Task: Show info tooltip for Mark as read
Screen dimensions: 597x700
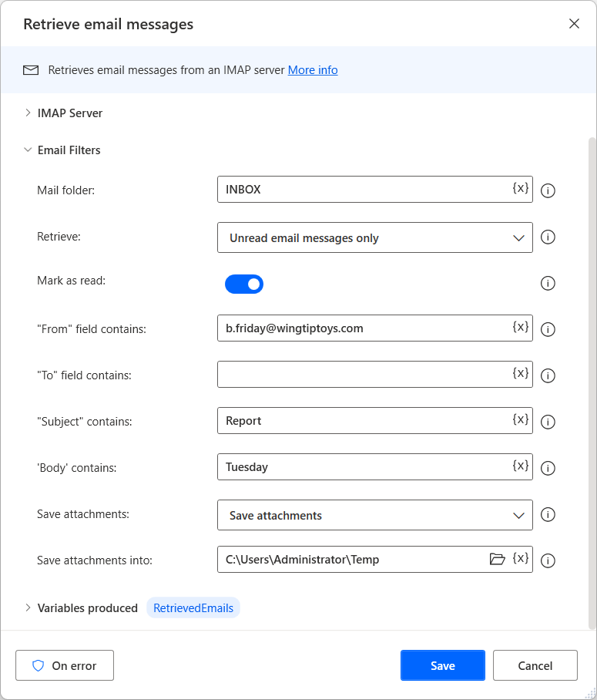Action: [548, 284]
